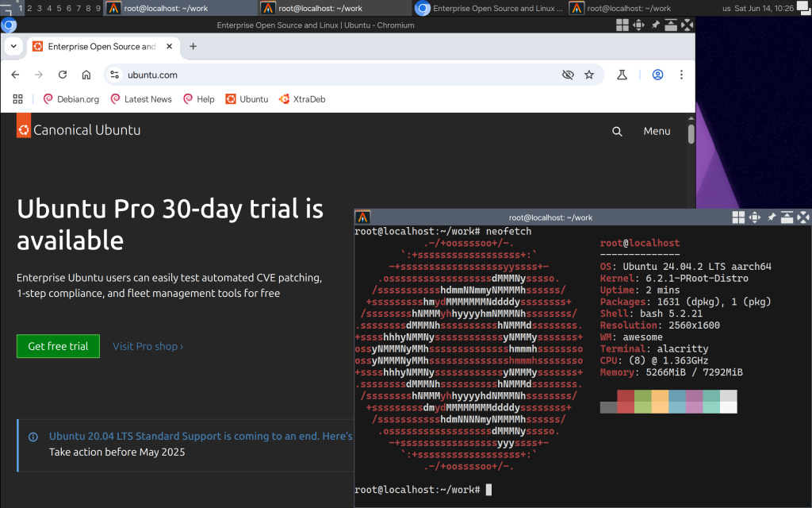Click 'Memory: 5266MiB / 7292MiB' line
Screen dimensions: 812x508
671,372
